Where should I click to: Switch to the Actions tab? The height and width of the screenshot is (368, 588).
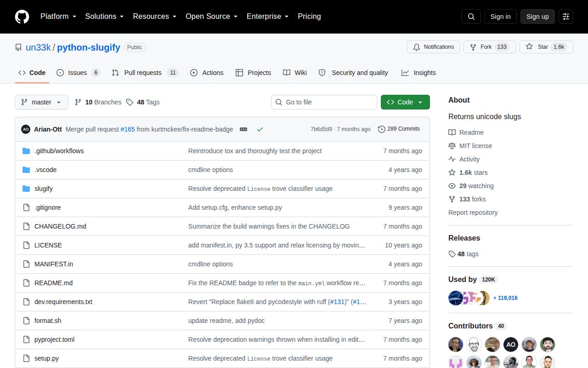(207, 73)
